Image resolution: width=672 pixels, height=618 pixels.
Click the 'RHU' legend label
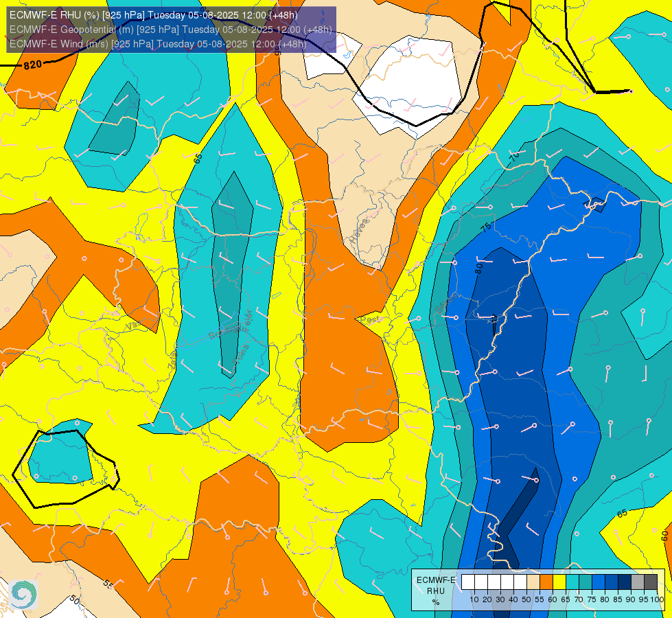[x=436, y=591]
